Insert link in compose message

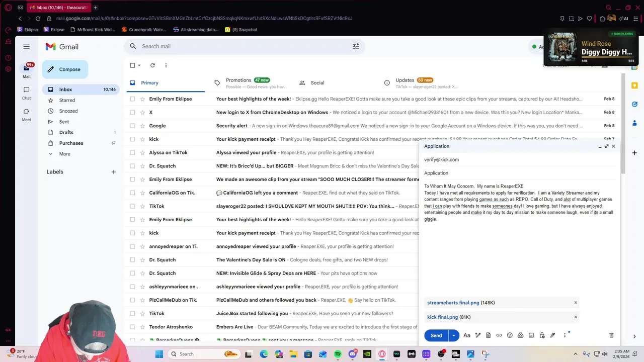pyautogui.click(x=499, y=335)
